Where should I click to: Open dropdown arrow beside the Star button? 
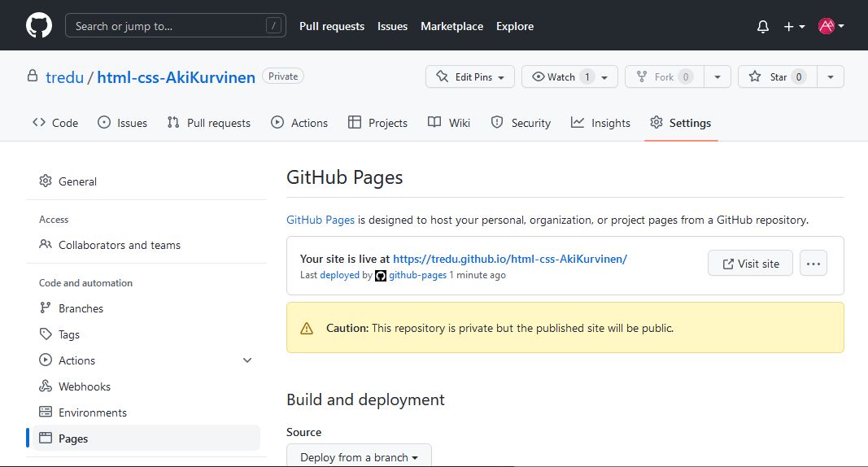pos(830,76)
